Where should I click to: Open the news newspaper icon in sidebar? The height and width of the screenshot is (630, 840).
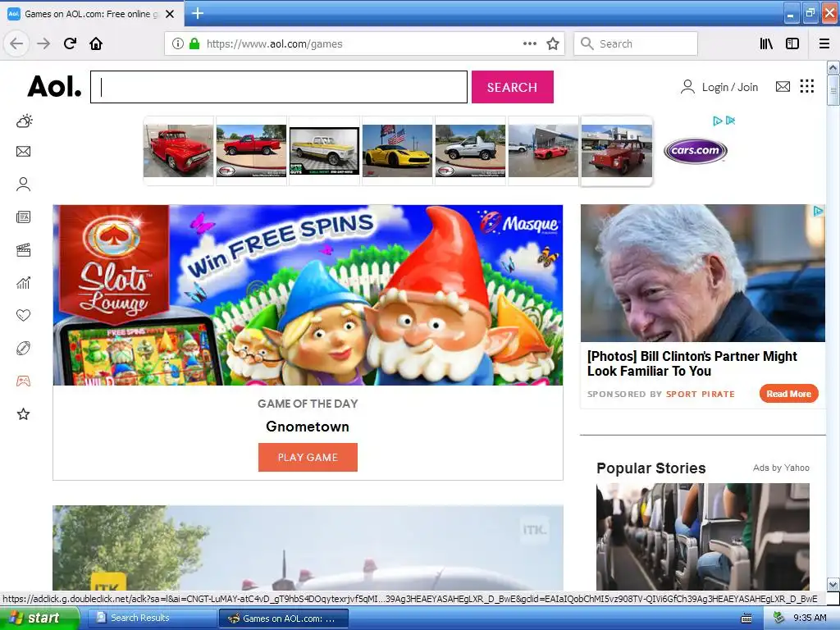coord(24,217)
